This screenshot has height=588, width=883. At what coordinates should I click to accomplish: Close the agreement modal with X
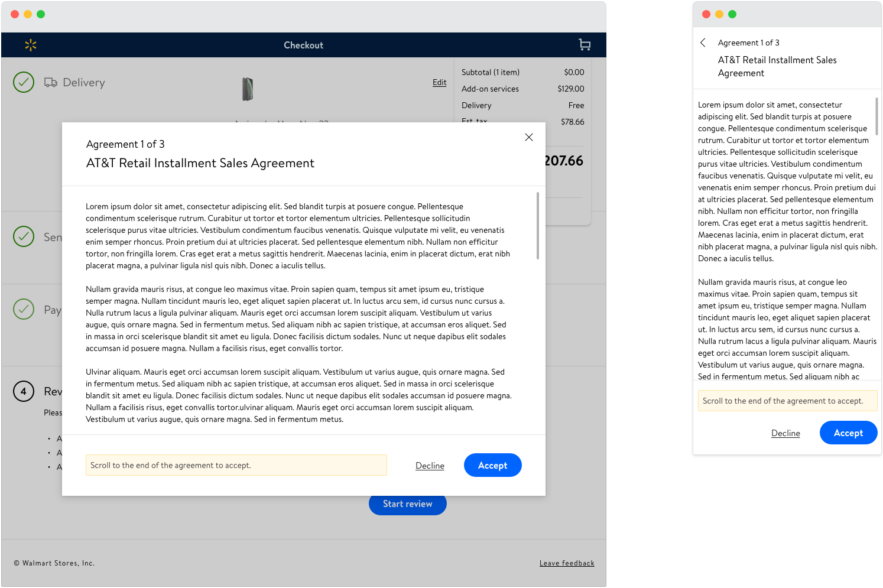(x=529, y=137)
